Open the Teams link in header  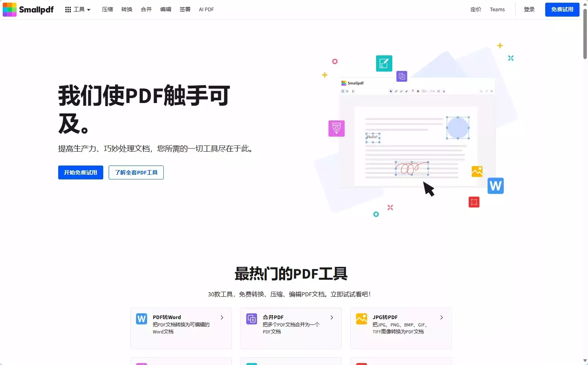click(x=497, y=9)
